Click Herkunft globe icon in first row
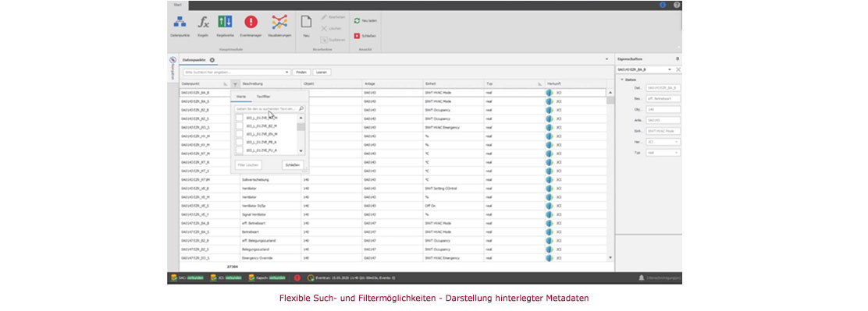 coord(550,93)
